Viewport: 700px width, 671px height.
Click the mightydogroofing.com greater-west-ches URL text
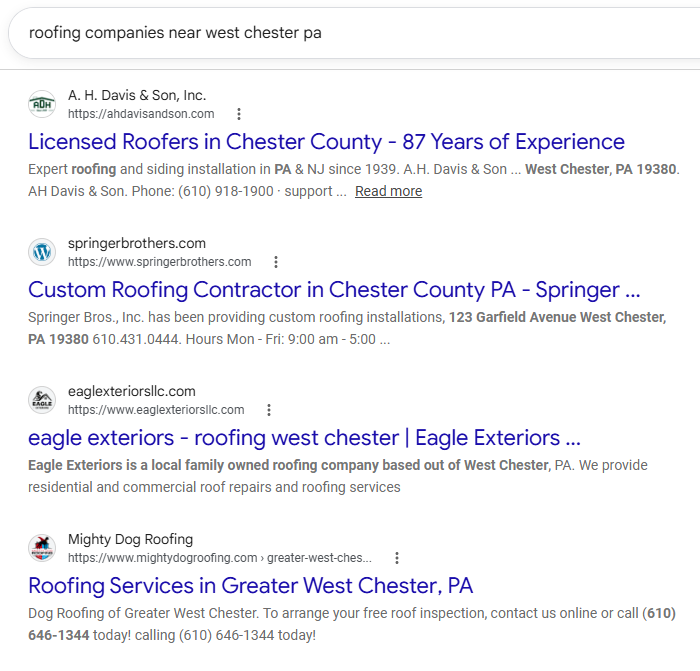click(x=220, y=558)
